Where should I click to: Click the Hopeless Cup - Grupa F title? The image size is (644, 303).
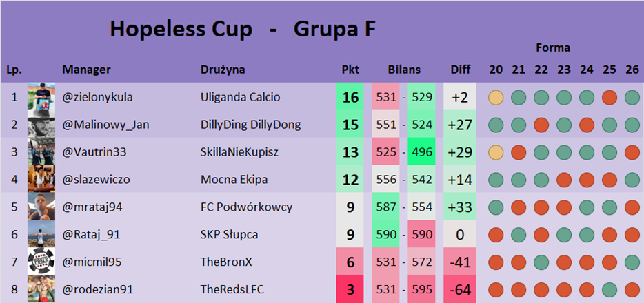pos(242,30)
